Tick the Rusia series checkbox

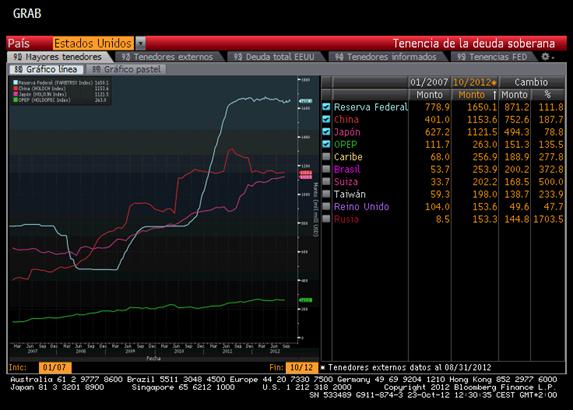pyautogui.click(x=326, y=219)
